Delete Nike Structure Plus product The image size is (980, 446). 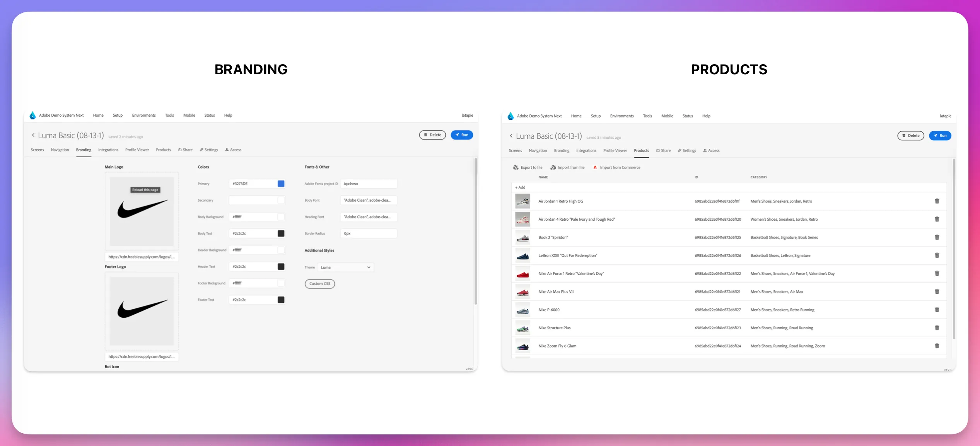coord(937,328)
